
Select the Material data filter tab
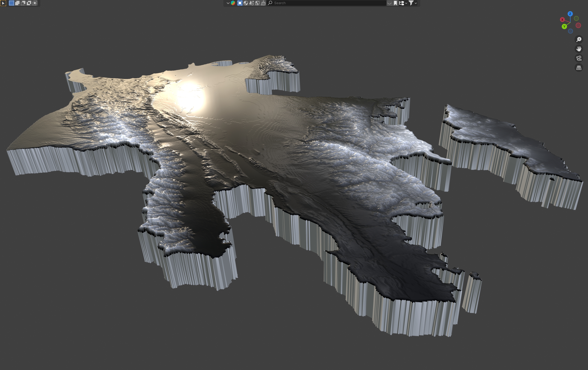(x=246, y=3)
